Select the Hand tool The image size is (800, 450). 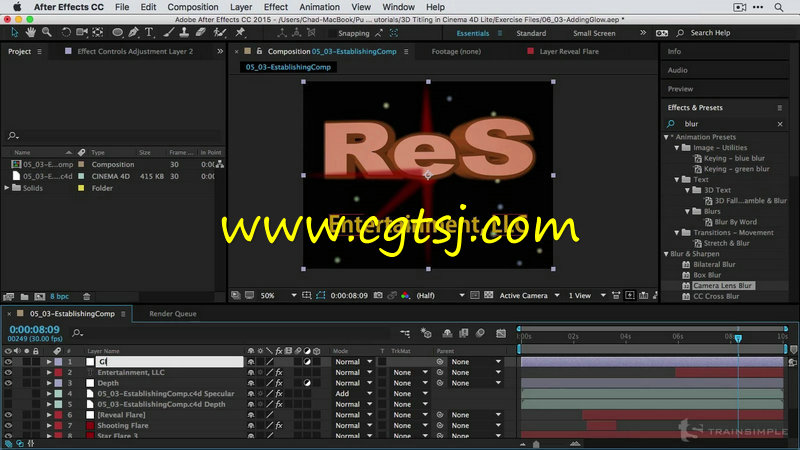31,33
